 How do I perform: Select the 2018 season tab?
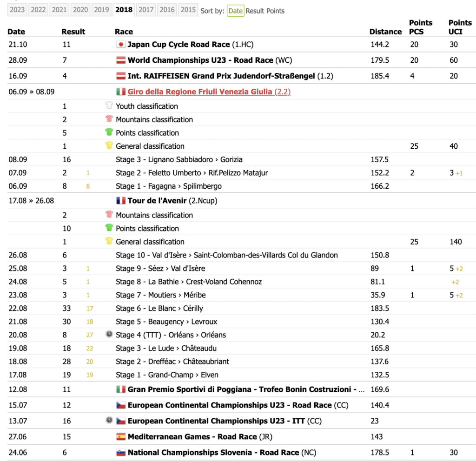click(124, 10)
